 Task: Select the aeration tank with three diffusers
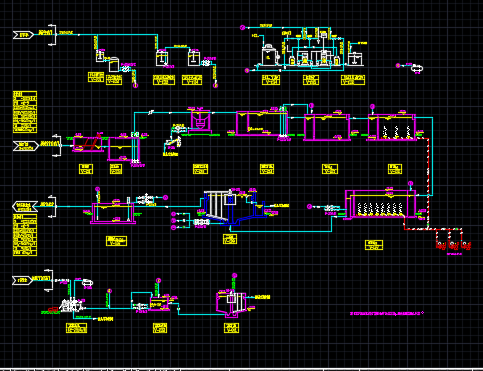(392, 128)
